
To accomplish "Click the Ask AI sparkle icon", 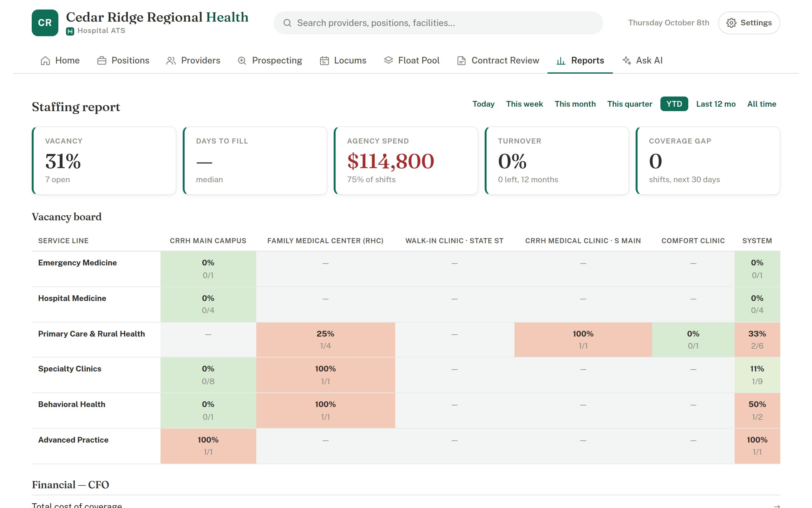I will 626,60.
